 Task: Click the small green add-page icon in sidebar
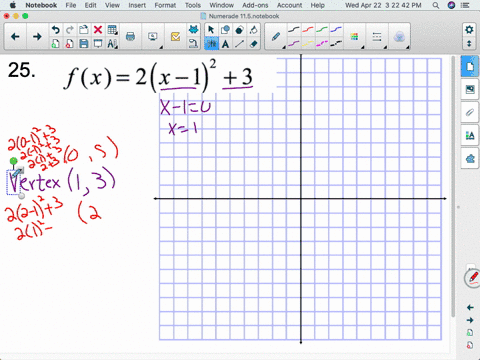pyautogui.click(x=470, y=333)
